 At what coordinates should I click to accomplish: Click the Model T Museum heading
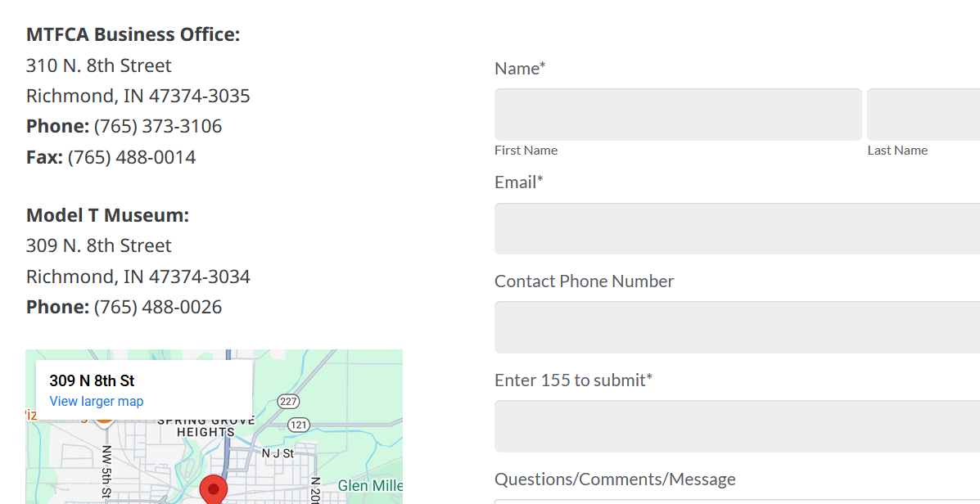(x=107, y=215)
